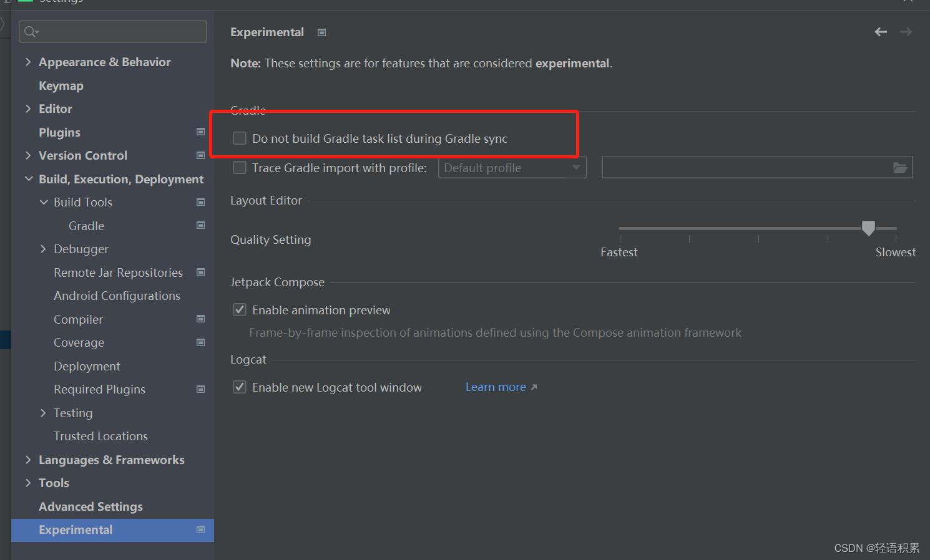The height and width of the screenshot is (560, 930).
Task: Click the Slowest label of quality slider
Action: tap(896, 252)
